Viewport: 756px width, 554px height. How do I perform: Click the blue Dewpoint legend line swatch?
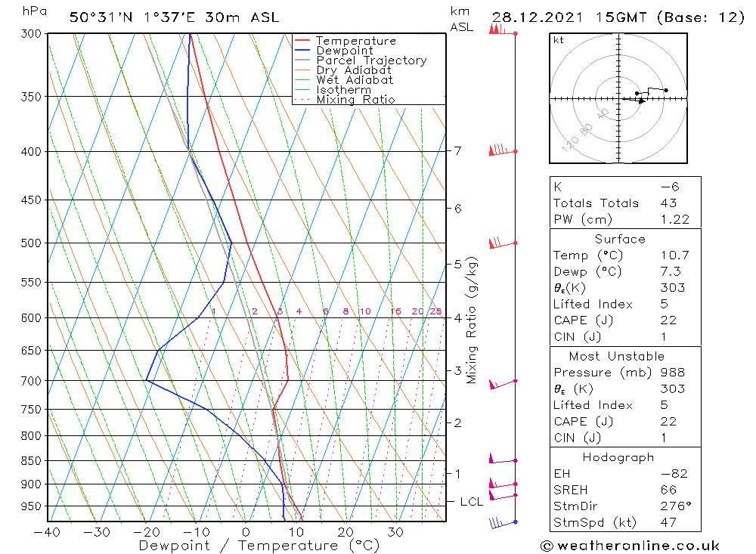[302, 50]
